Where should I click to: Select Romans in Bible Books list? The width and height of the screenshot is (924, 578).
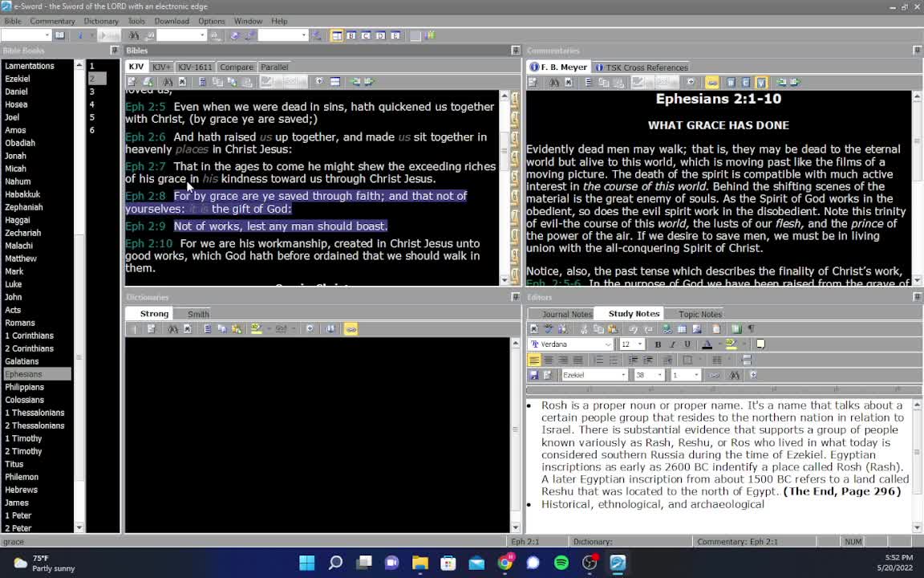click(x=20, y=323)
